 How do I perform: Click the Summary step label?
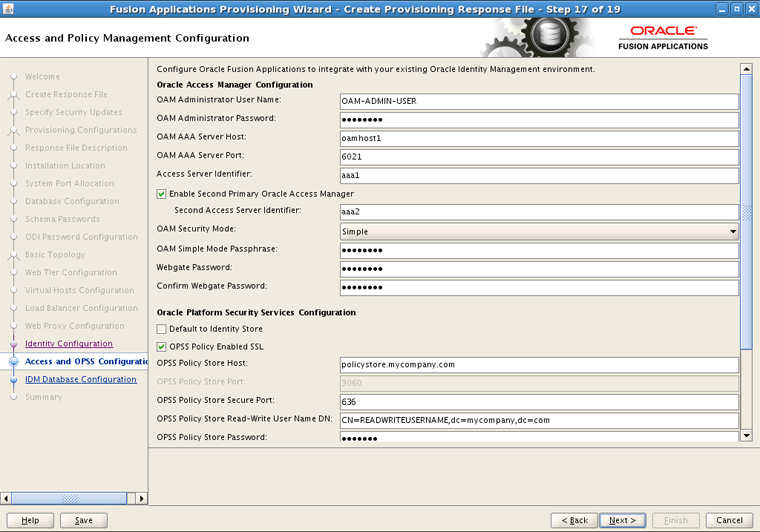[44, 397]
